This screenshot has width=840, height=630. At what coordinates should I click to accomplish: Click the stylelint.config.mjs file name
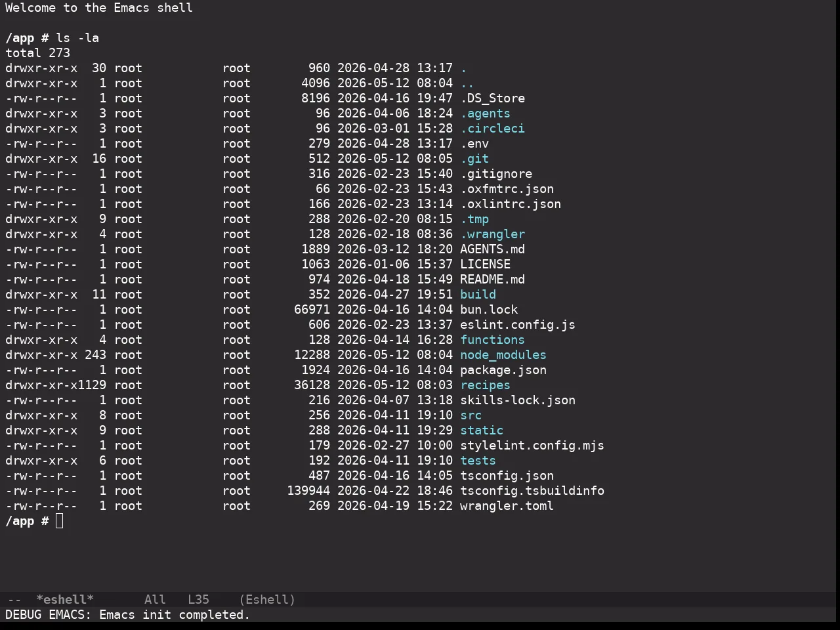532,446
